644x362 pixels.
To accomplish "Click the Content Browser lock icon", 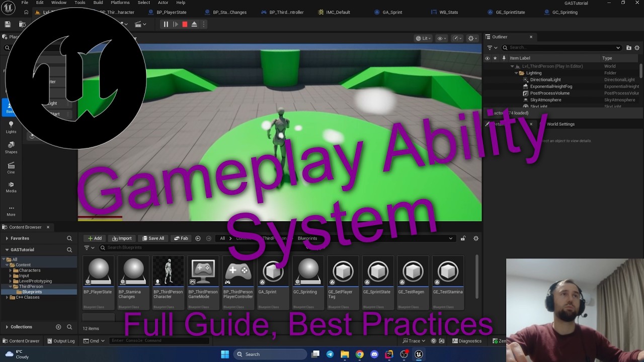I will [463, 238].
